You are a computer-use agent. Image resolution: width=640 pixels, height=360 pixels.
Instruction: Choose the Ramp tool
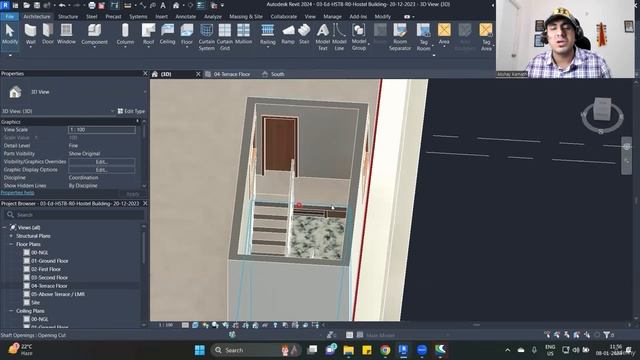coord(288,33)
